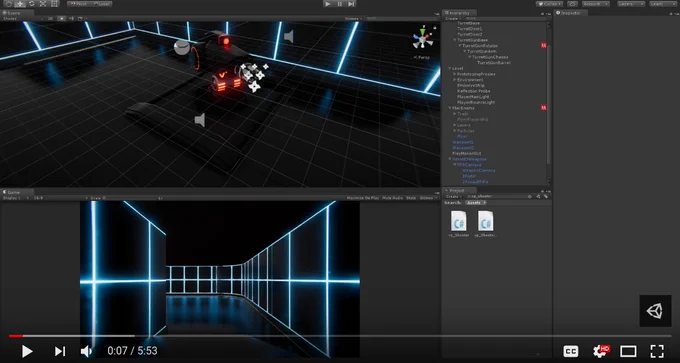The image size is (680, 363).
Task: Open the cloud services icon
Action: click(x=572, y=4)
